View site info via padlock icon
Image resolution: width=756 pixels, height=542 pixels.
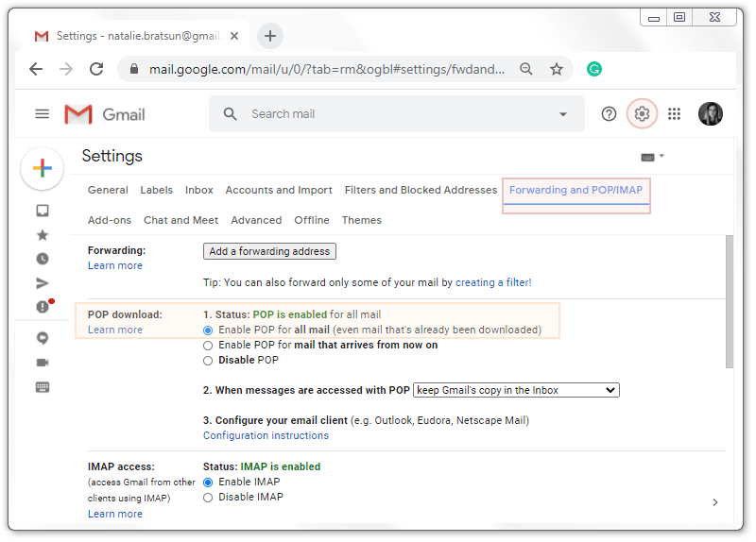tap(134, 69)
